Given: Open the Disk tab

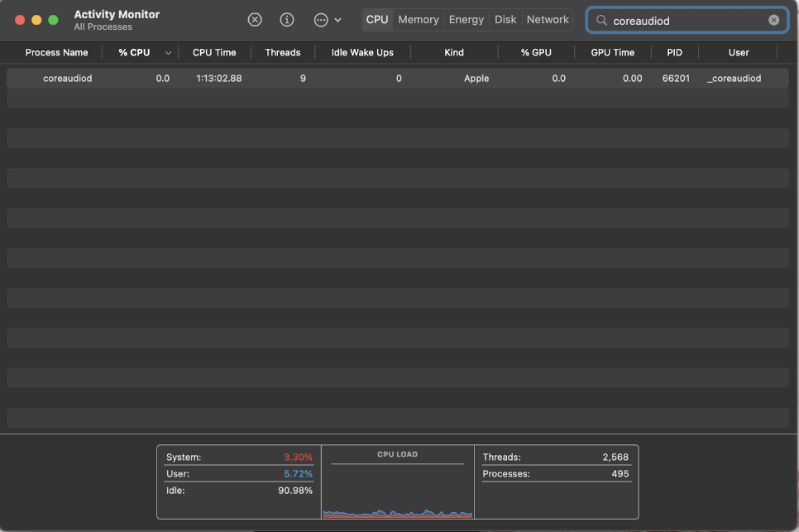Looking at the screenshot, I should [505, 20].
